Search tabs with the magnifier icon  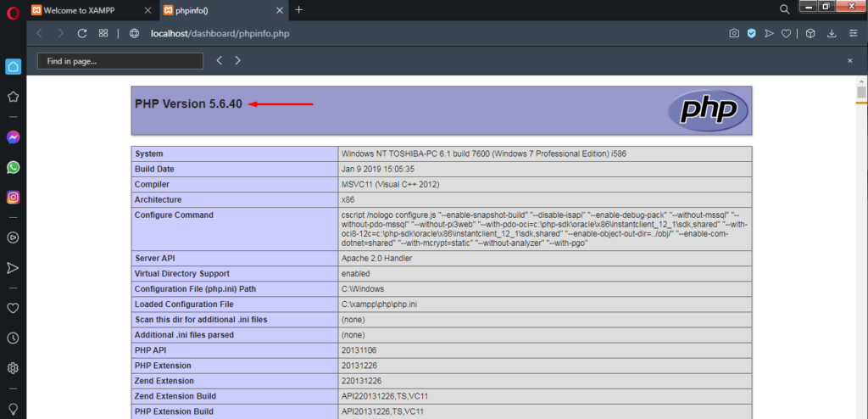coord(784,9)
